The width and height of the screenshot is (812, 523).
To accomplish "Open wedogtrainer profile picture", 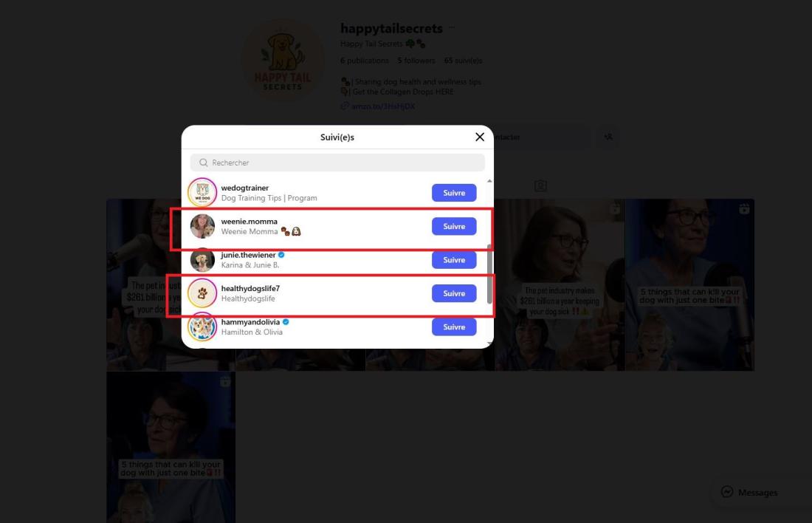I will [x=202, y=192].
